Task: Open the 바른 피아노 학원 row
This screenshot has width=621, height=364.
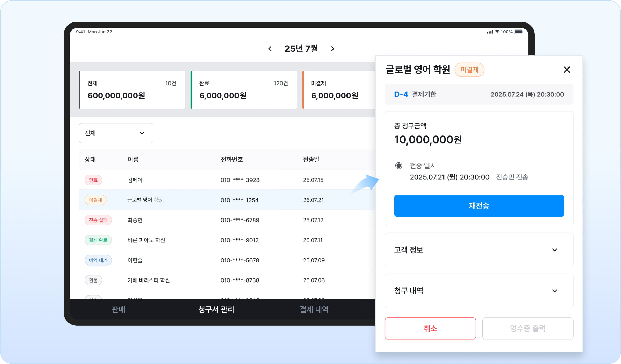Action: [227, 240]
